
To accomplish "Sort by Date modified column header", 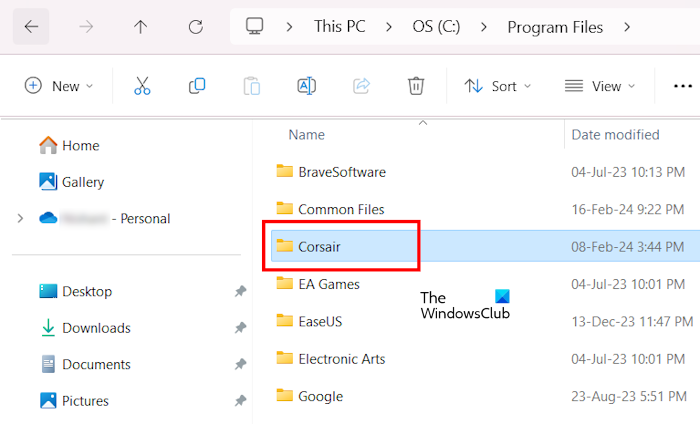I will (616, 134).
